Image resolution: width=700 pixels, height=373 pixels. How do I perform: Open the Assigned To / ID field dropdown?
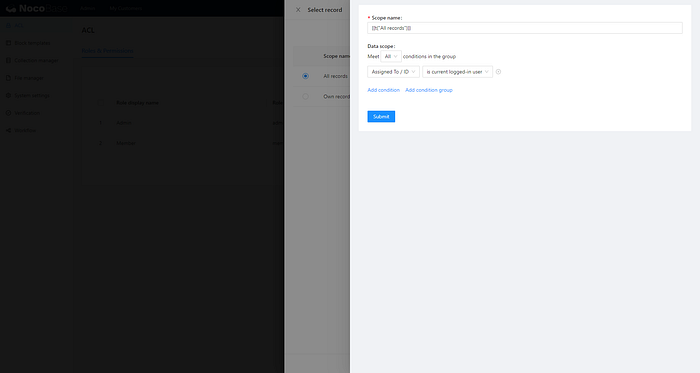tap(393, 72)
